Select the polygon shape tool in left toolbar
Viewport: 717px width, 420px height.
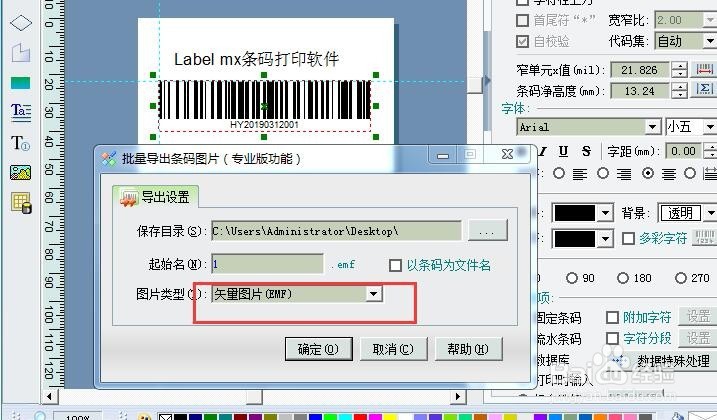click(21, 53)
